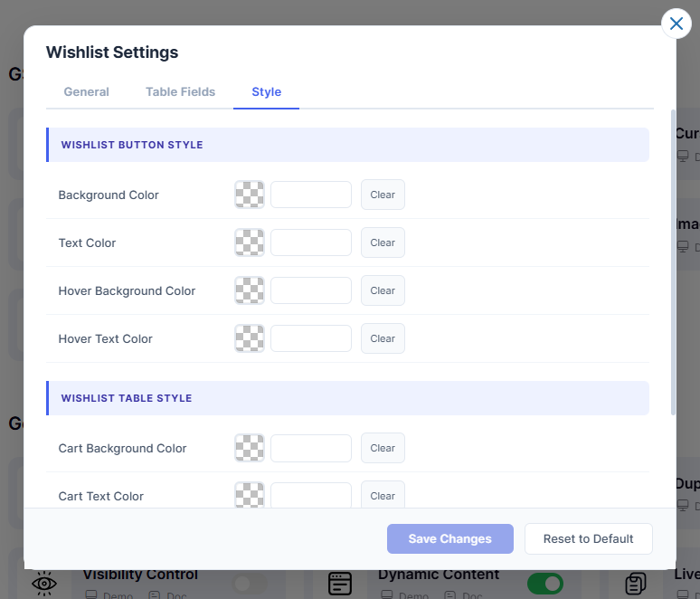Screen dimensions: 700x599
Task: Toggle the Dynamic Content switch
Action: pyautogui.click(x=544, y=584)
